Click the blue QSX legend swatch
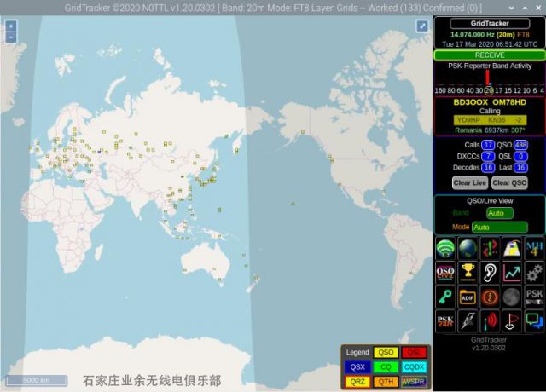 [357, 367]
